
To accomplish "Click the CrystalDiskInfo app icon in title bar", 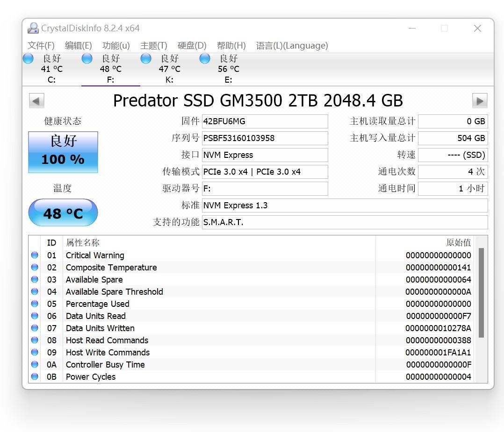I will pyautogui.click(x=33, y=28).
